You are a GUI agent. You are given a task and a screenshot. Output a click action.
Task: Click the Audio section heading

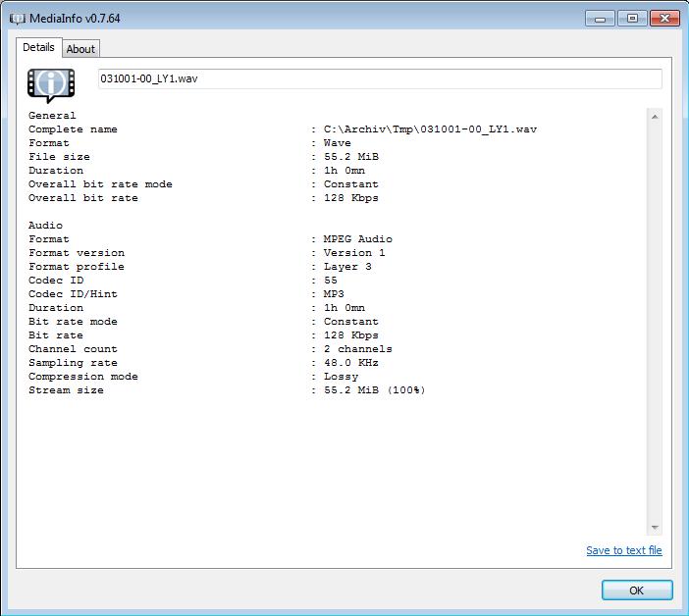pyautogui.click(x=45, y=226)
